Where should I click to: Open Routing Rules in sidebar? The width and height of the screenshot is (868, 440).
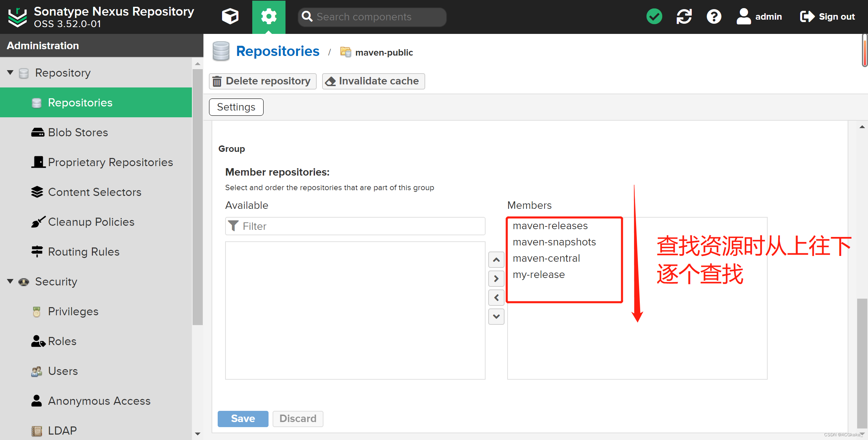(x=83, y=252)
